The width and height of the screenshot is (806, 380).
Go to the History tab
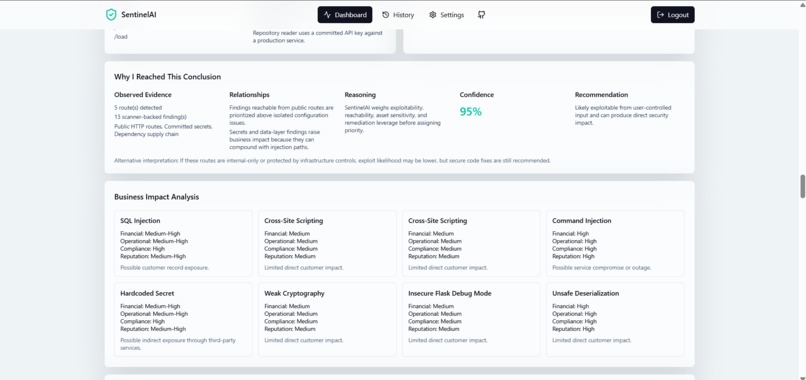pyautogui.click(x=398, y=15)
